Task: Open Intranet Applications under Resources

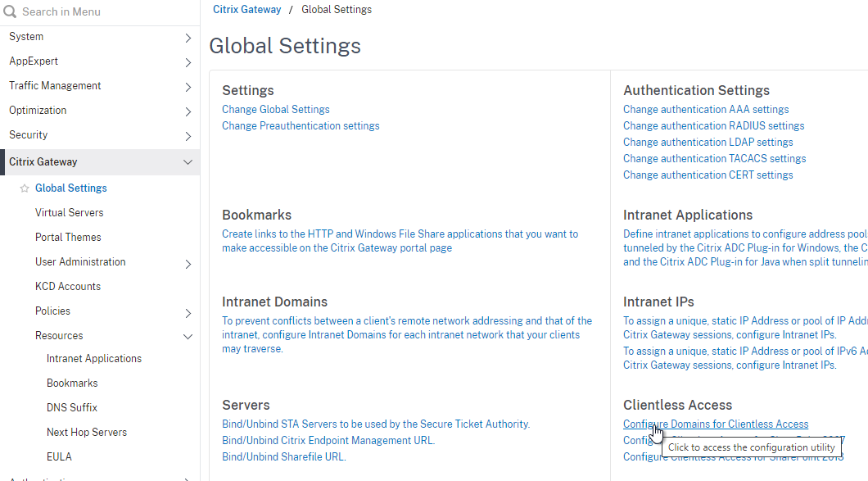Action: click(94, 359)
